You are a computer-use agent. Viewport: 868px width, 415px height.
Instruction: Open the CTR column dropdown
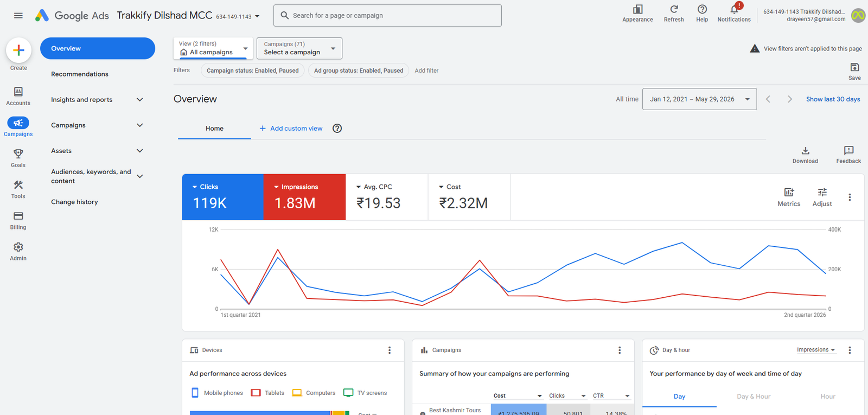(x=611, y=396)
